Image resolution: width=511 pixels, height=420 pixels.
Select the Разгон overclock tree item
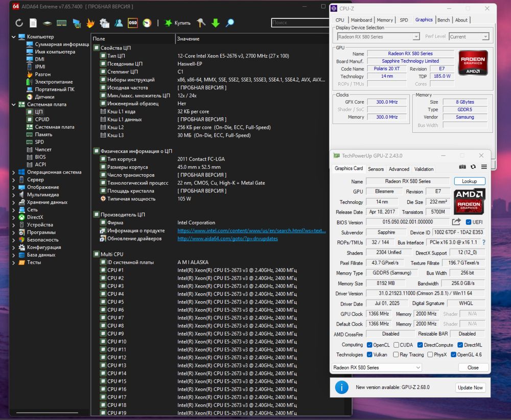(43, 74)
